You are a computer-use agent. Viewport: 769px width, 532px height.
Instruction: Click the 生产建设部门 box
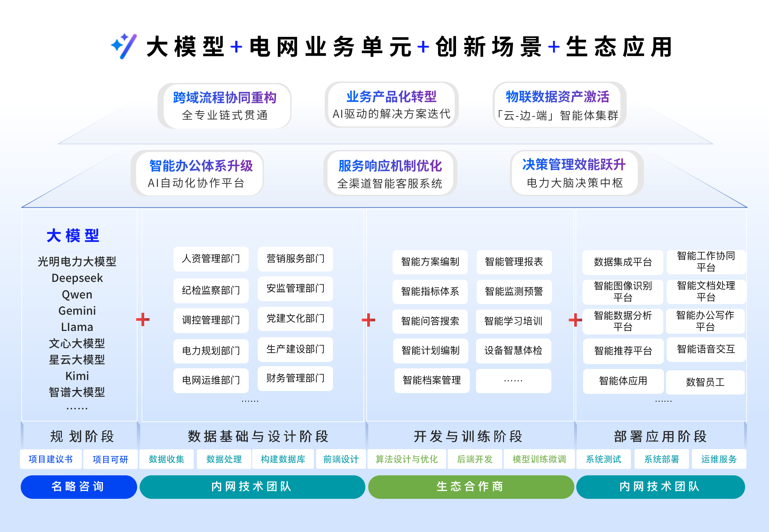pos(295,349)
